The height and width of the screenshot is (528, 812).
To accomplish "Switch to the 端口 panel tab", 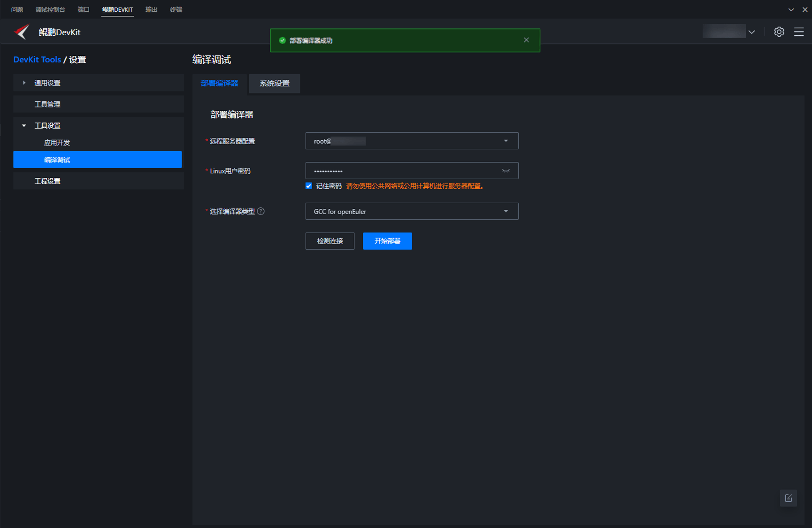I will (84, 9).
